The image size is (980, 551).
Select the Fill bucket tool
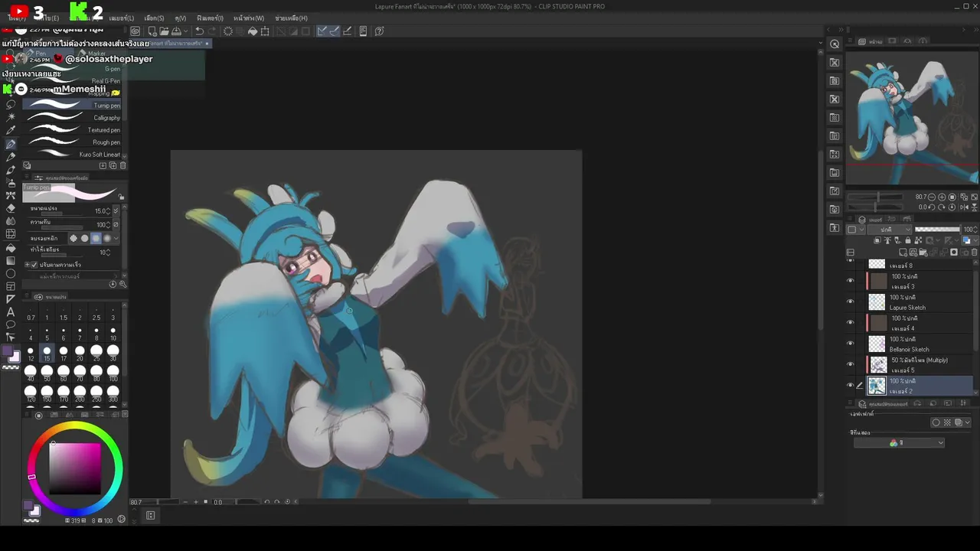point(11,247)
